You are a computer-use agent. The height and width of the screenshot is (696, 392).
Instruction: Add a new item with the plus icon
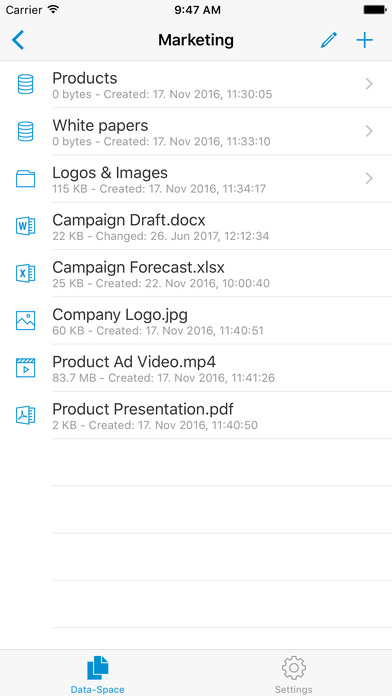pyautogui.click(x=364, y=40)
